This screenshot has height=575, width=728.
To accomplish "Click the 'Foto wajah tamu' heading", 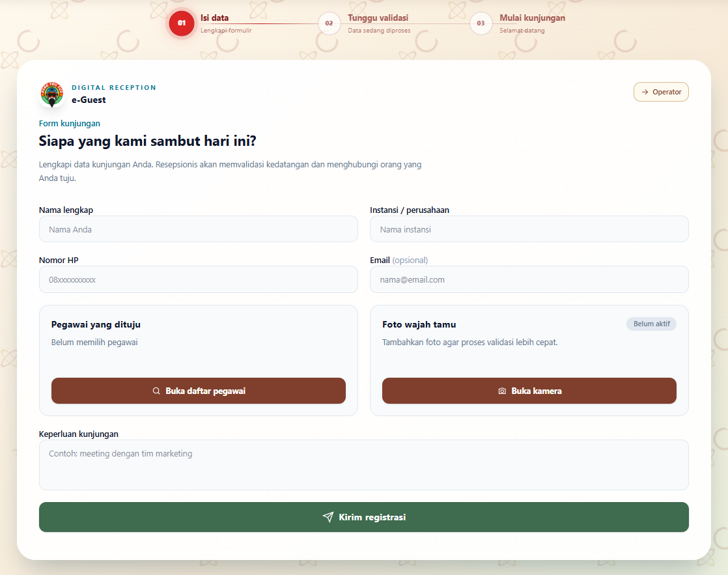I will tap(419, 325).
